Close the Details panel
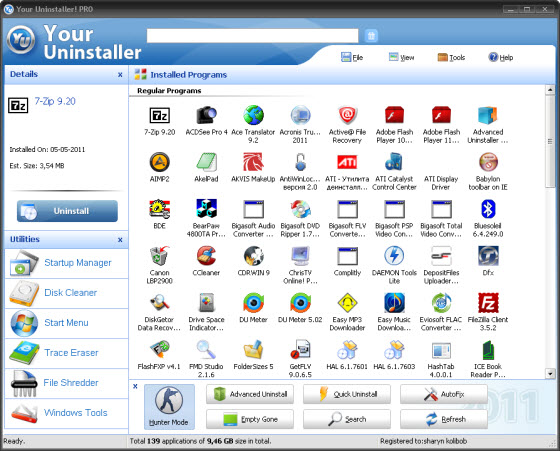This screenshot has height=451, width=560. tap(120, 75)
